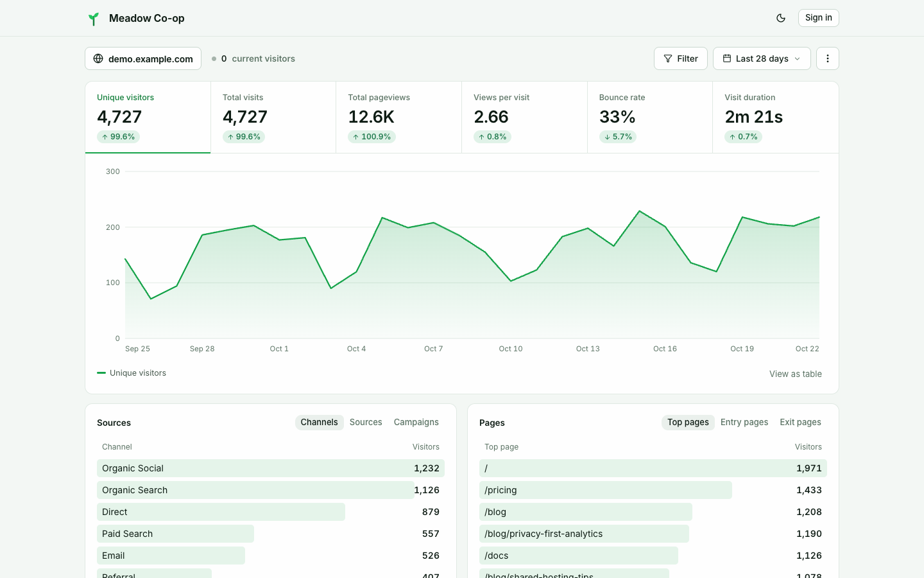Screen dimensions: 924x578
Task: Click the globe icon beside demo.example.com
Action: (x=98, y=58)
